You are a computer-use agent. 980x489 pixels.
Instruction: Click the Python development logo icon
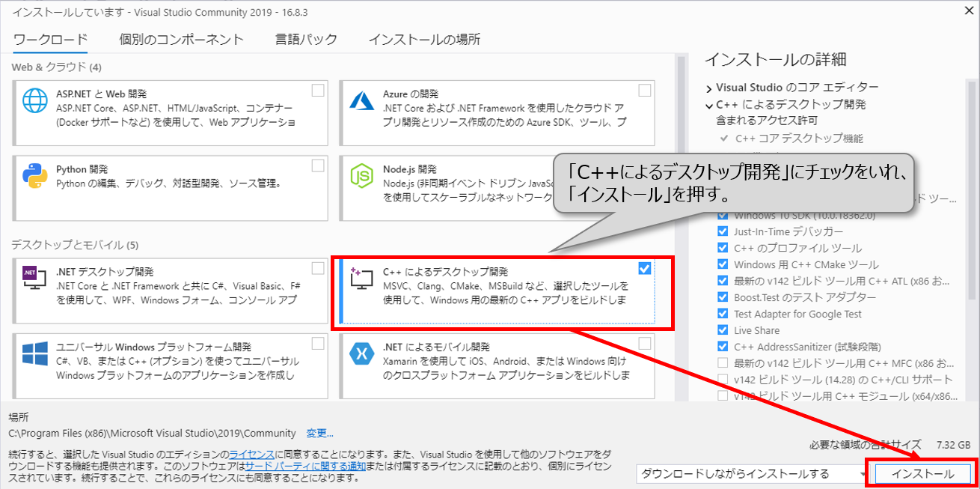pyautogui.click(x=34, y=176)
